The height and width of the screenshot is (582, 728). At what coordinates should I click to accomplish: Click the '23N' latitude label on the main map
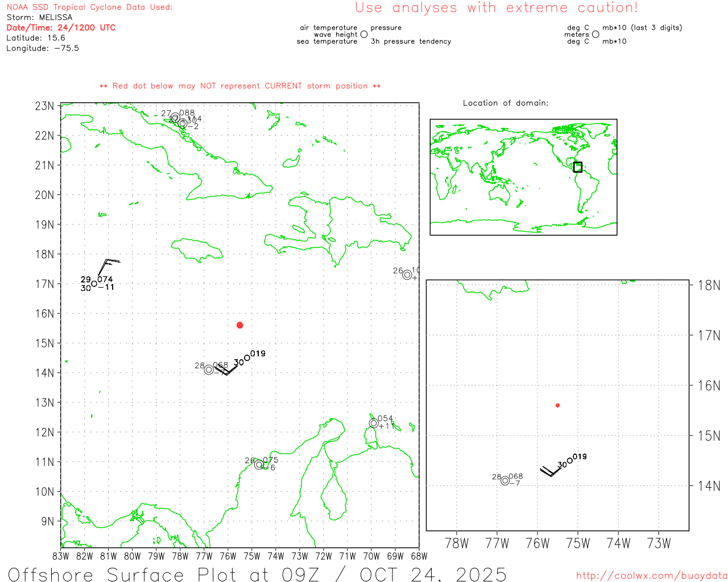44,106
